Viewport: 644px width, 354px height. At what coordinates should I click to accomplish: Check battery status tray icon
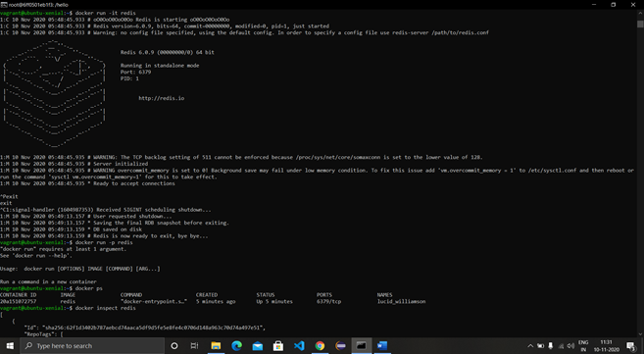(540, 346)
